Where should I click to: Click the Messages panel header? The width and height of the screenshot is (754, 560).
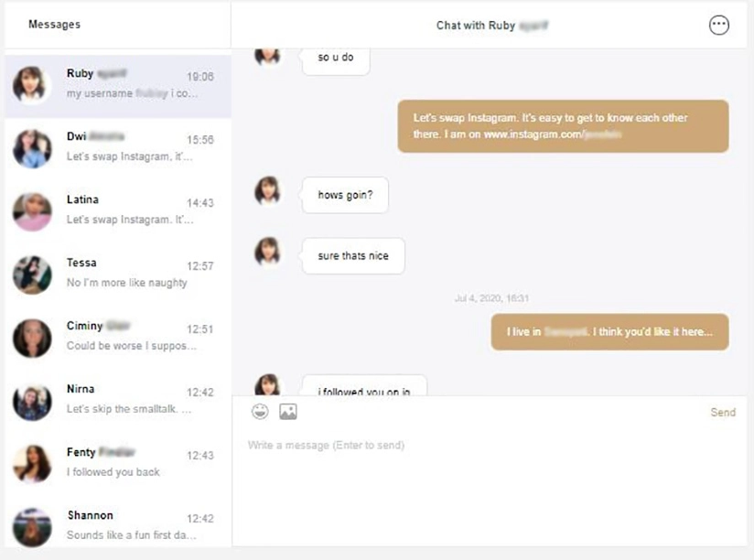click(x=52, y=25)
